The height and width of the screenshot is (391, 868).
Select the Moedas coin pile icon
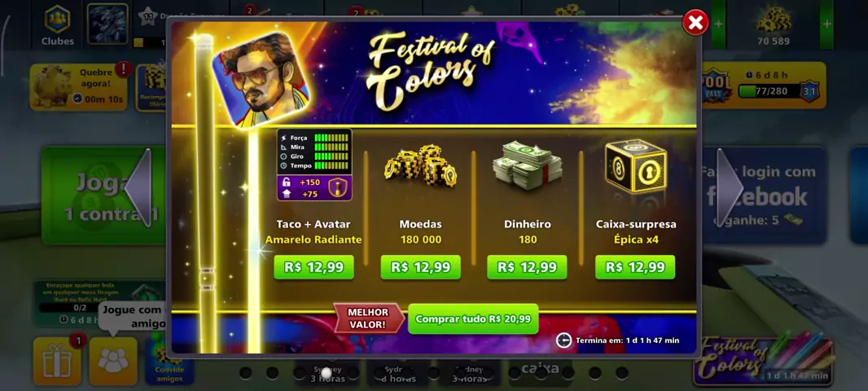point(420,165)
